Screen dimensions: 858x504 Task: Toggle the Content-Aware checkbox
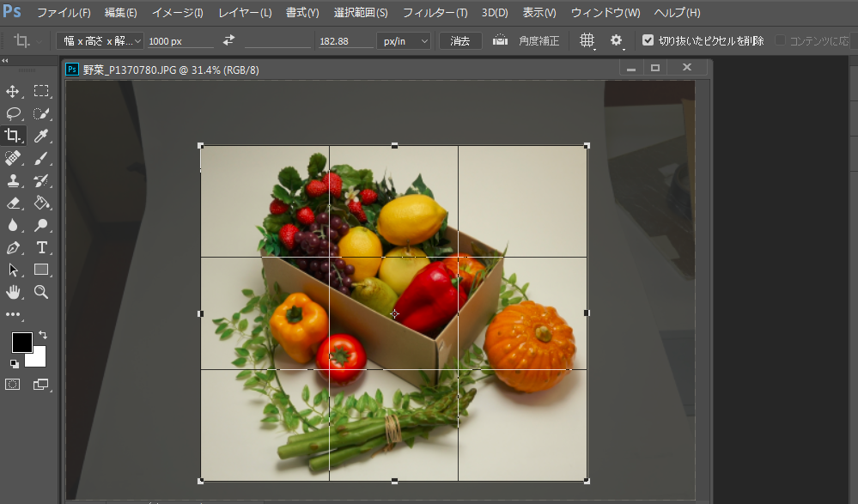point(781,40)
